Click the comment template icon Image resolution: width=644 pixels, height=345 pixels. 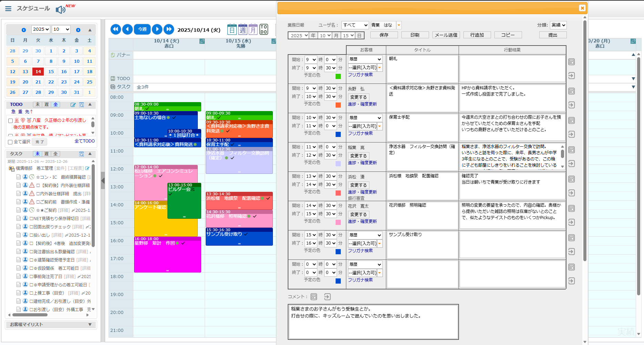(x=314, y=297)
